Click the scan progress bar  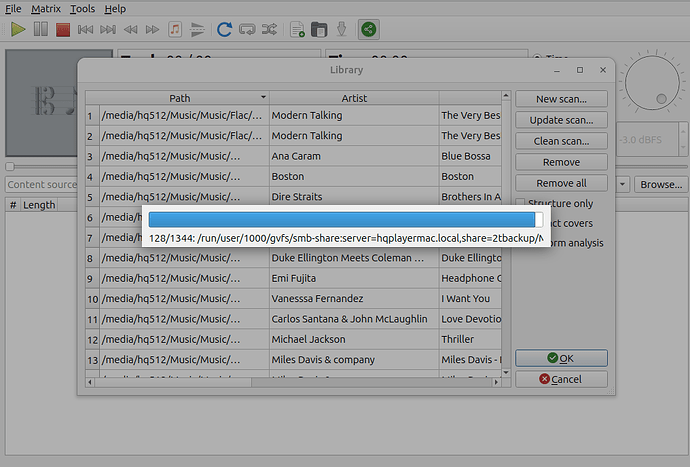(345, 220)
